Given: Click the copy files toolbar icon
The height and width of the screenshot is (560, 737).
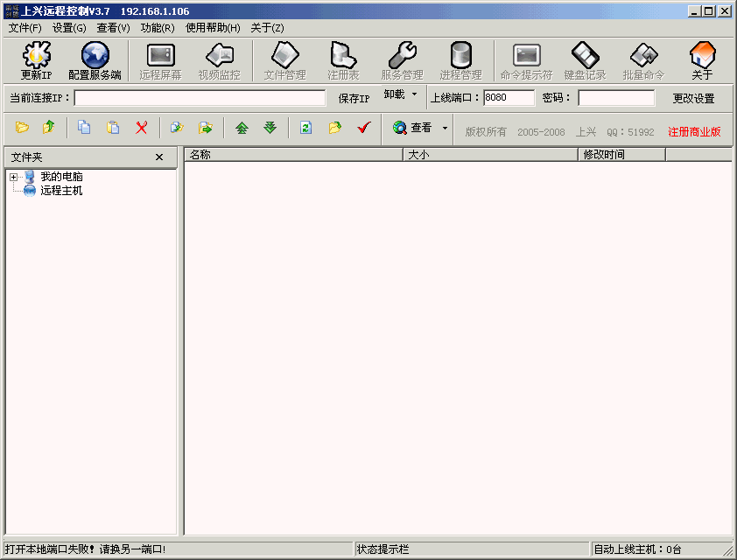Looking at the screenshot, I should pyautogui.click(x=84, y=128).
